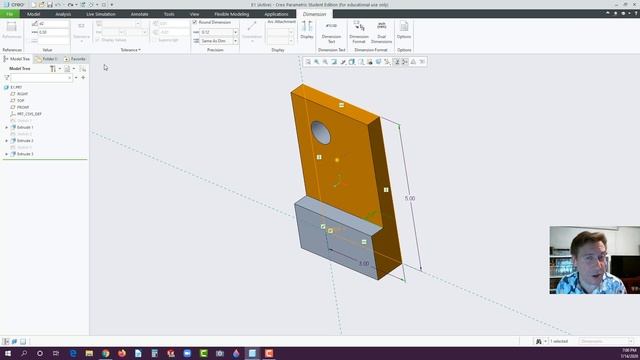Open the View ribbon tab
The height and width of the screenshot is (360, 640).
click(x=194, y=14)
